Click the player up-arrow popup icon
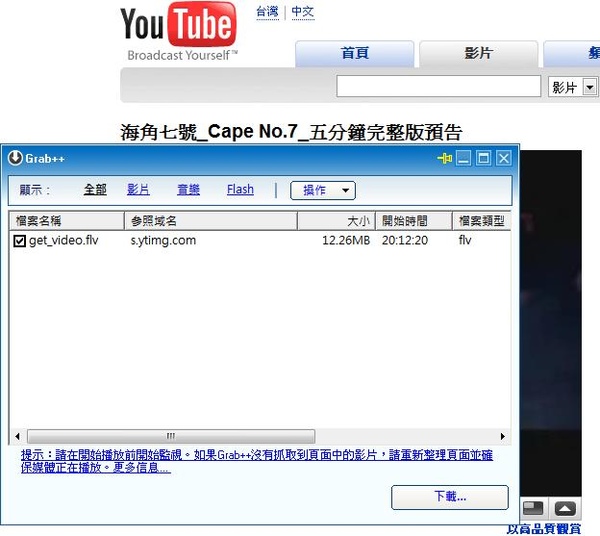Viewport: 600px width, 536px height. tap(565, 508)
